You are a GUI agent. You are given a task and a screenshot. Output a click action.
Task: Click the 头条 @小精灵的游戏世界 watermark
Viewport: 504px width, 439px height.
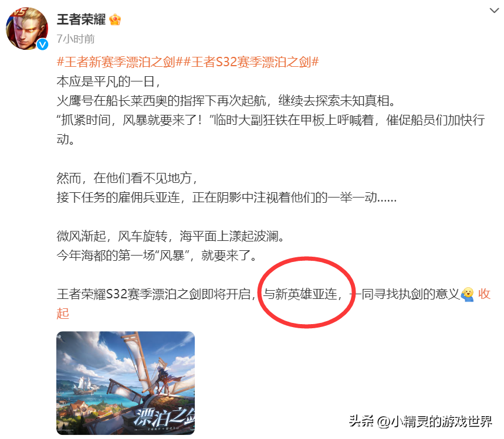421,421
